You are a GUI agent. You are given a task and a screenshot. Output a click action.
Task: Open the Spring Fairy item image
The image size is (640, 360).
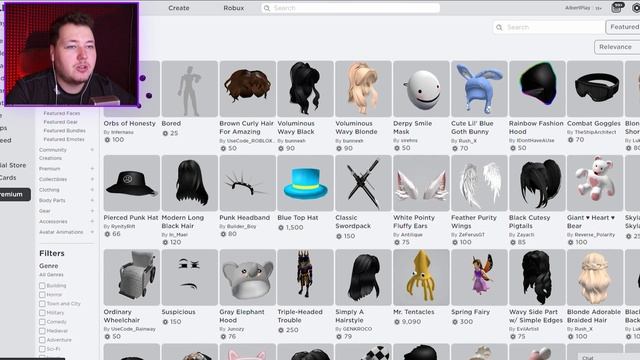coord(479,277)
